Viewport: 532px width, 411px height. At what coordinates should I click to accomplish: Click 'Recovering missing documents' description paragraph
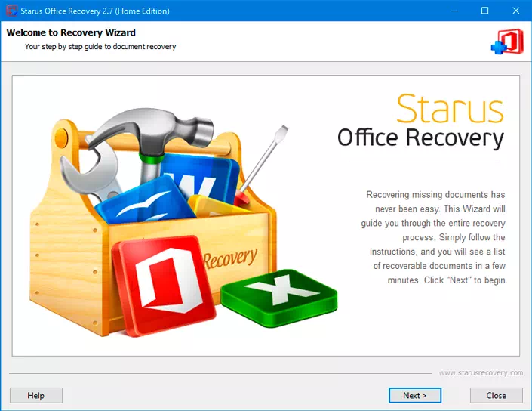434,237
